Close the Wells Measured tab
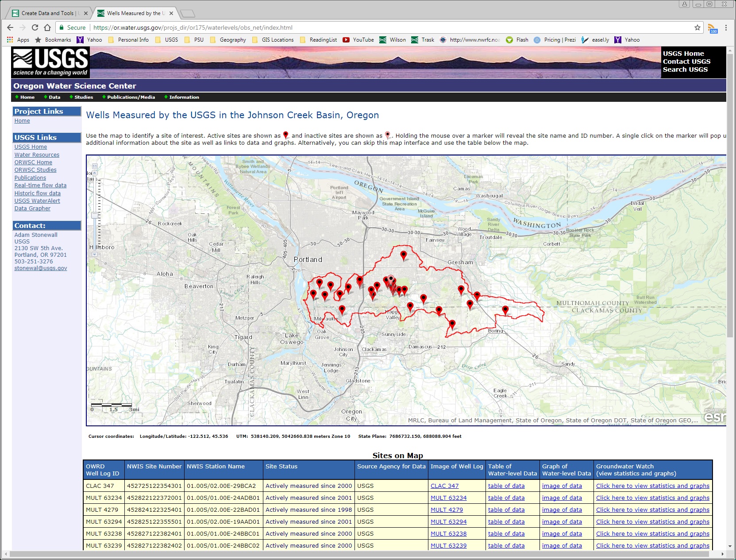Viewport: 736px width, 560px height. [x=171, y=13]
